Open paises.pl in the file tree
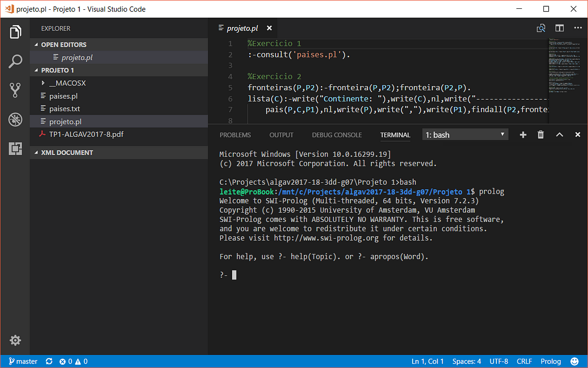 pos(63,96)
